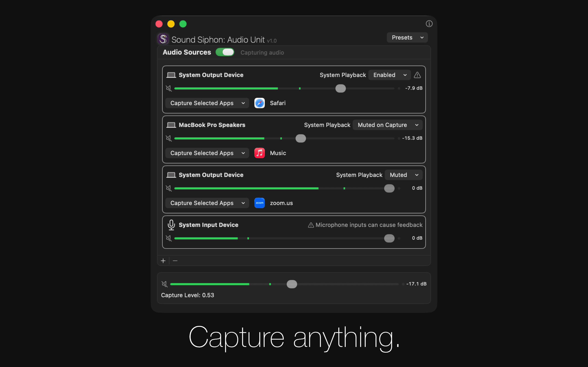Open the Muted on Capture playback dropdown
The height and width of the screenshot is (367, 588).
pos(387,125)
